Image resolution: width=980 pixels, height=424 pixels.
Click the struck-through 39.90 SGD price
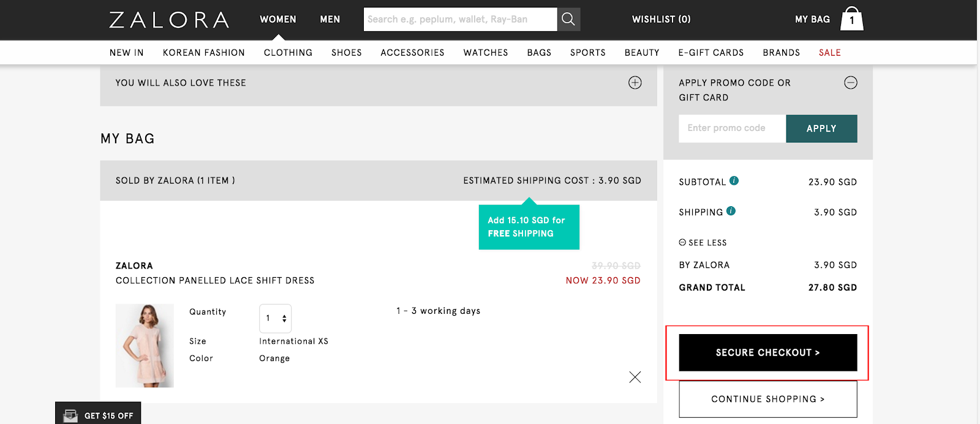click(x=616, y=266)
